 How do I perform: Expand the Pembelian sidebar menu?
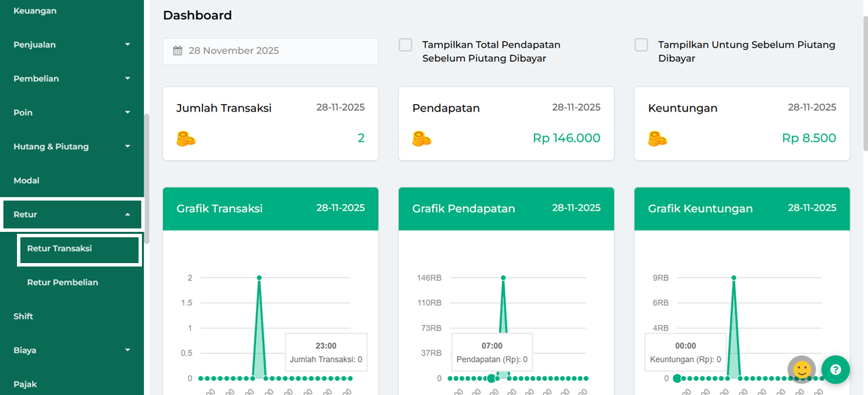(x=71, y=79)
